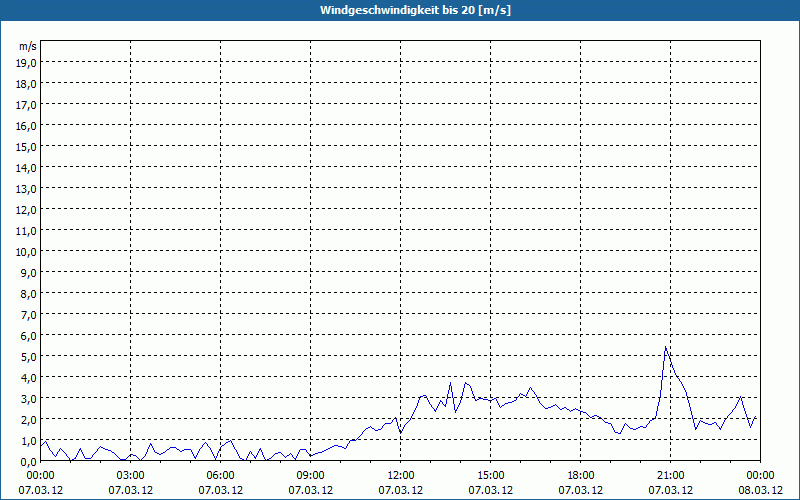Viewport: 800px width, 500px height.
Task: Click the 3,0 y-axis label
Action: point(28,398)
